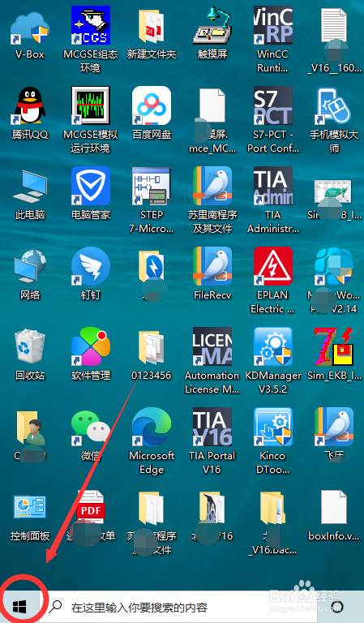Launch Sim_EKB_I... 7-shaped icon
The width and height of the screenshot is (364, 623).
tap(334, 346)
